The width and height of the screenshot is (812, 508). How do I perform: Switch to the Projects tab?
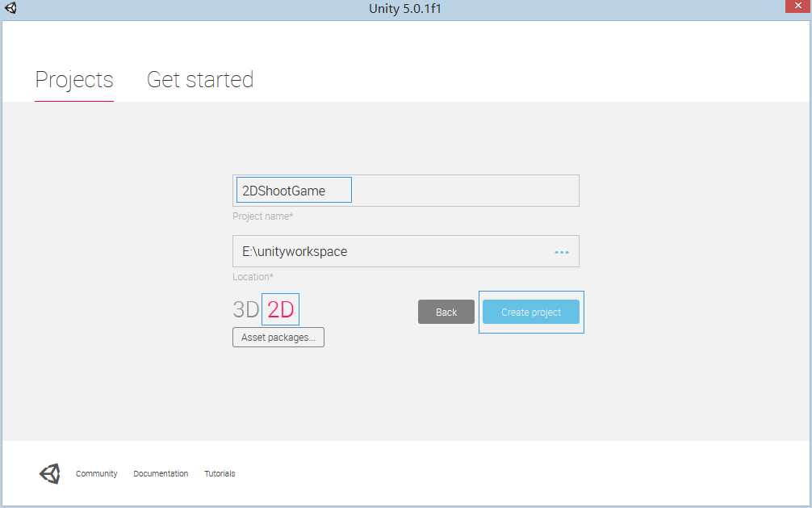tap(74, 80)
